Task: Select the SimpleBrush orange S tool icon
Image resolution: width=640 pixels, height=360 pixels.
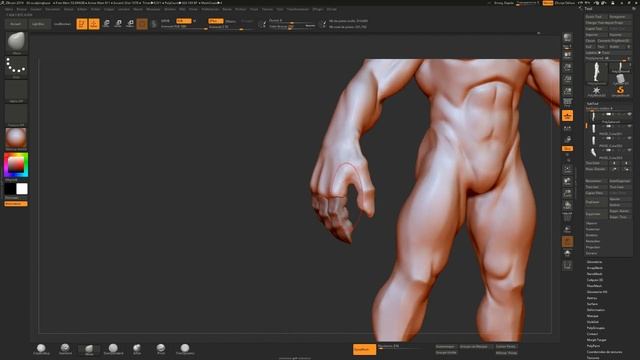Action: [620, 91]
